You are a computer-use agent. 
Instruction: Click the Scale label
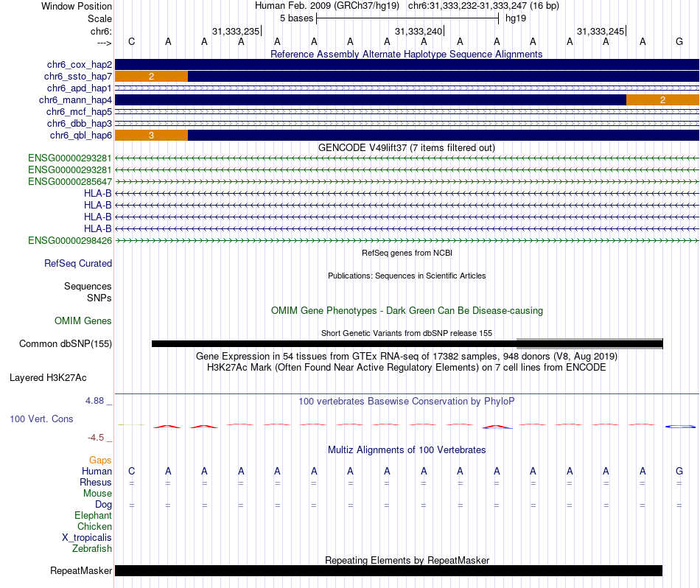pos(99,18)
